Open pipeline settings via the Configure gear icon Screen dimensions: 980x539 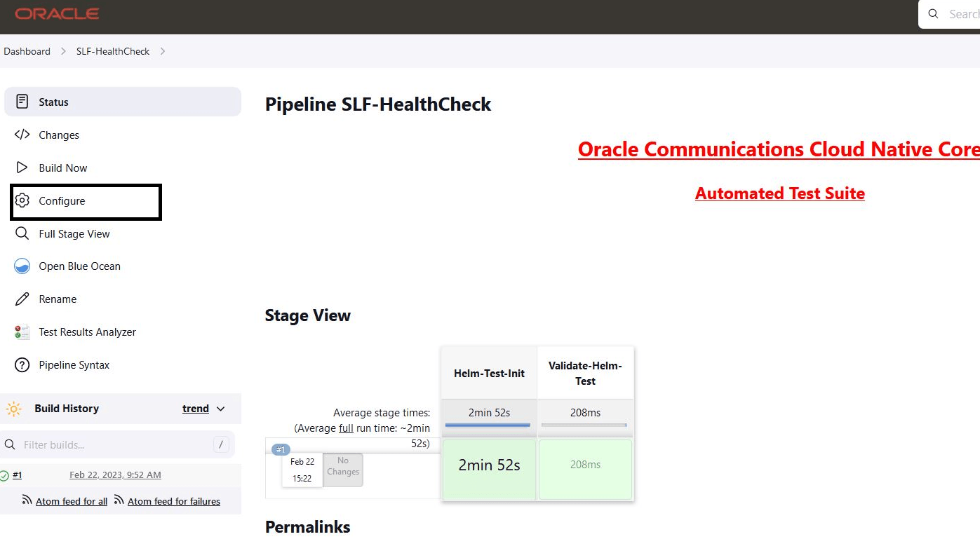point(22,201)
